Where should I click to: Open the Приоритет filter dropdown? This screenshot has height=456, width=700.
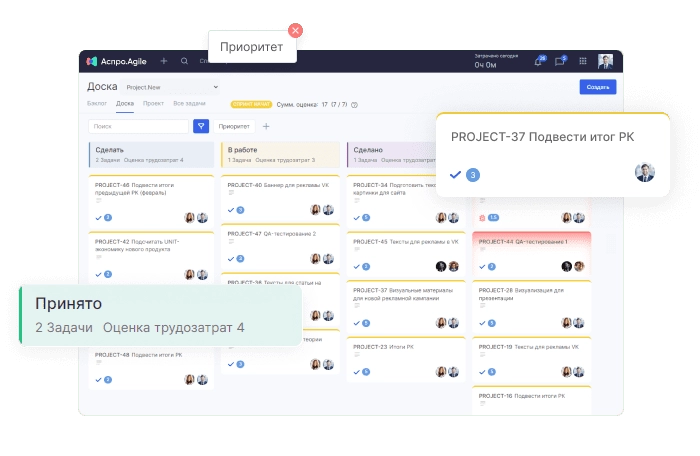pyautogui.click(x=234, y=126)
